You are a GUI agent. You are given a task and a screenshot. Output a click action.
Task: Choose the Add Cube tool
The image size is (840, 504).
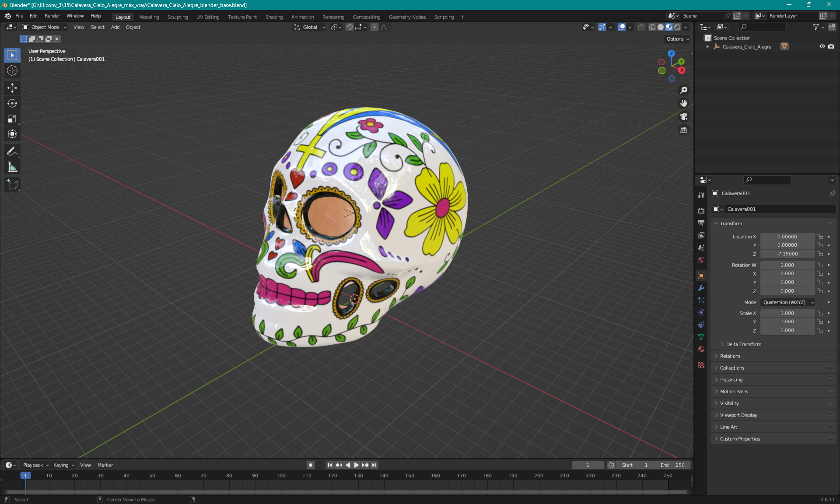tap(12, 184)
